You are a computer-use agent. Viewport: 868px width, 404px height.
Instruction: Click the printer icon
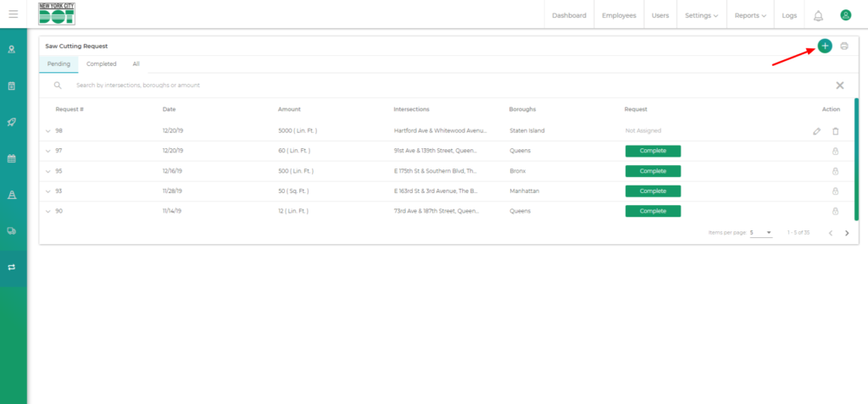point(844,46)
